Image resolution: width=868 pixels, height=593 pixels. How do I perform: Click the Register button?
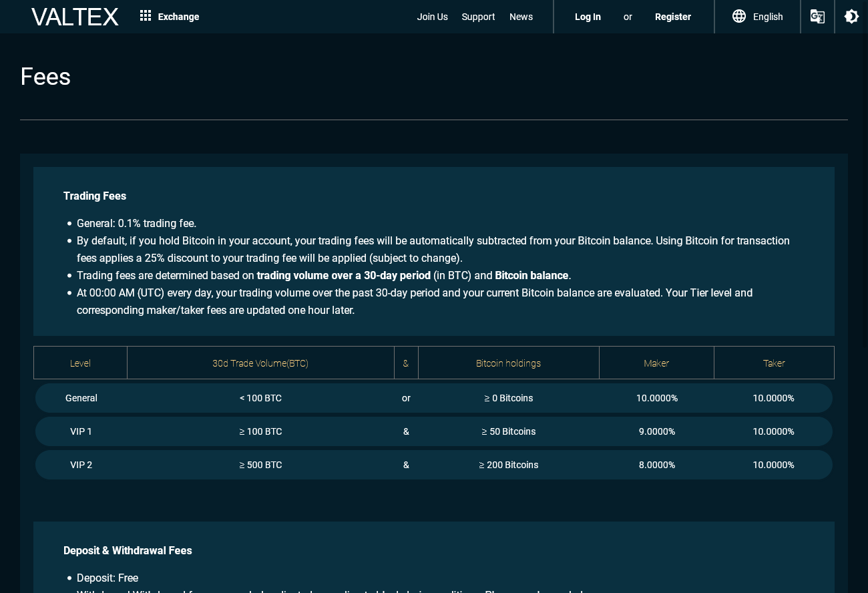673,17
